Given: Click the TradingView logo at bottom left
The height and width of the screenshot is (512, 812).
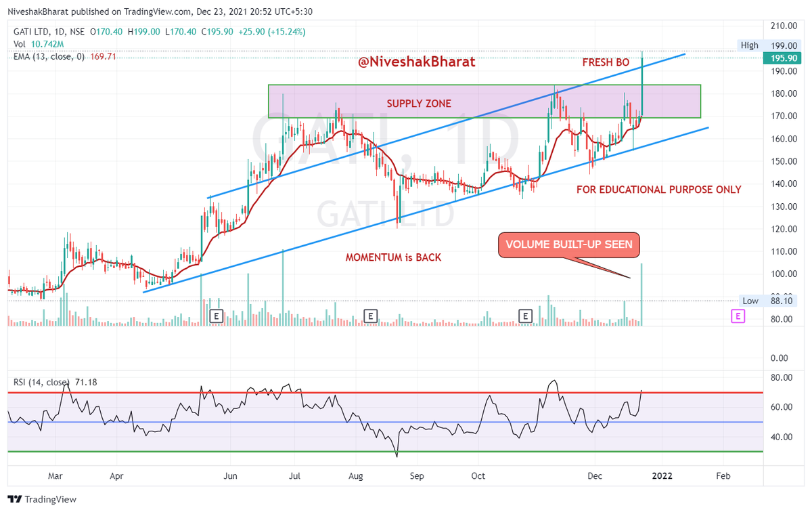Looking at the screenshot, I should [42, 500].
